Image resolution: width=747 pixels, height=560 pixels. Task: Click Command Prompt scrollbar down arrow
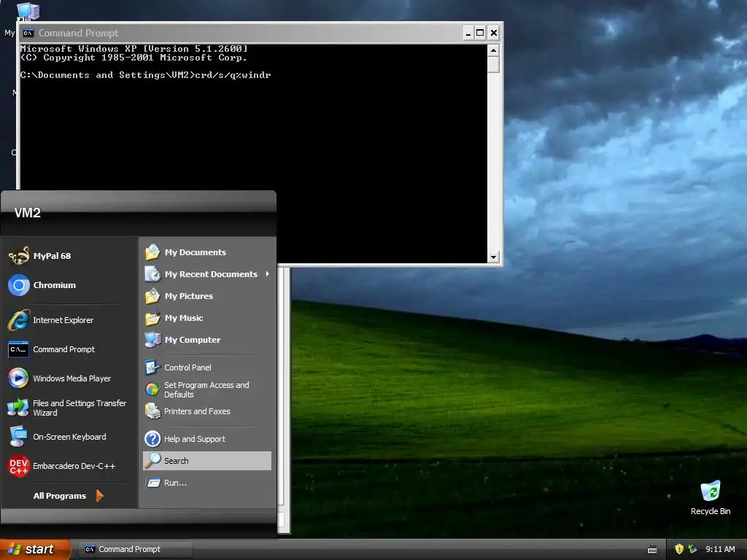click(494, 257)
